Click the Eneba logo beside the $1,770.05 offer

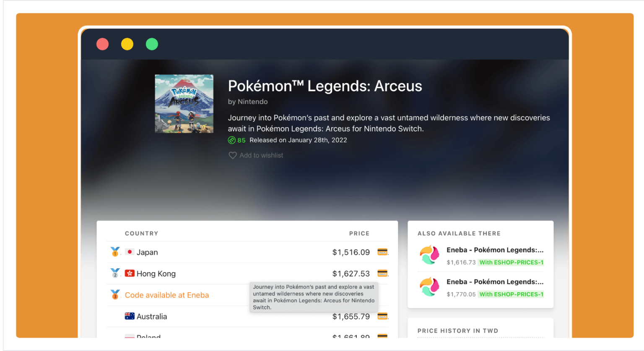pyautogui.click(x=429, y=286)
